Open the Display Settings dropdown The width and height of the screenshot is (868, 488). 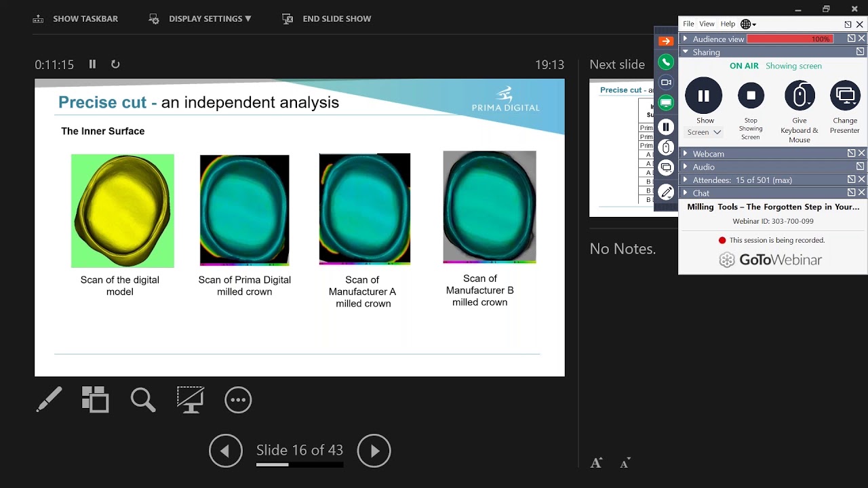click(200, 19)
